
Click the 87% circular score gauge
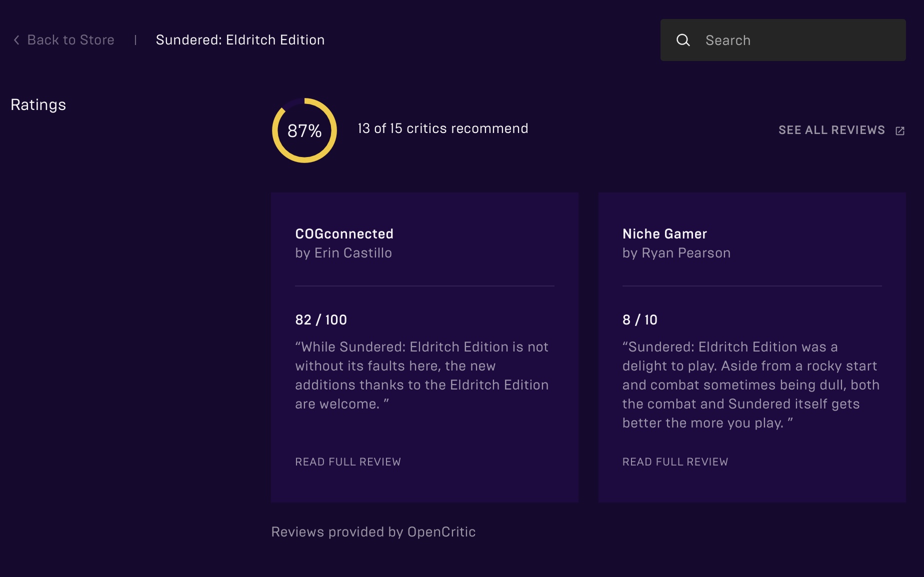click(304, 130)
